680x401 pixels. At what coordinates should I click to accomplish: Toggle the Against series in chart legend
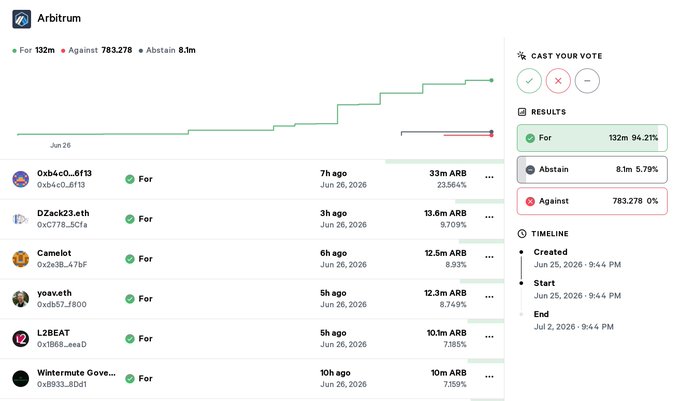click(x=96, y=50)
